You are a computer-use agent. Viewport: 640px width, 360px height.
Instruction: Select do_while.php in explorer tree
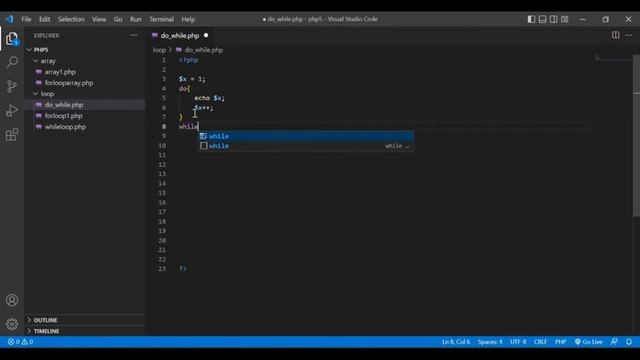pos(64,105)
